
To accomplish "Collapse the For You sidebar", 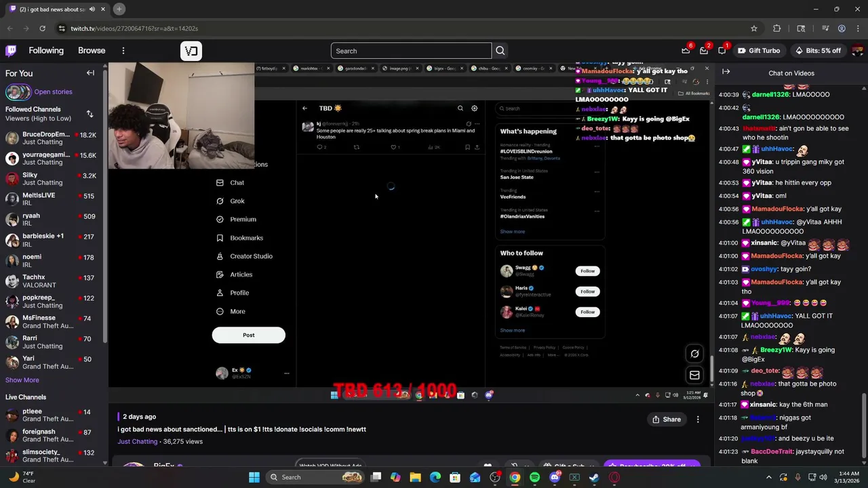I will [90, 73].
